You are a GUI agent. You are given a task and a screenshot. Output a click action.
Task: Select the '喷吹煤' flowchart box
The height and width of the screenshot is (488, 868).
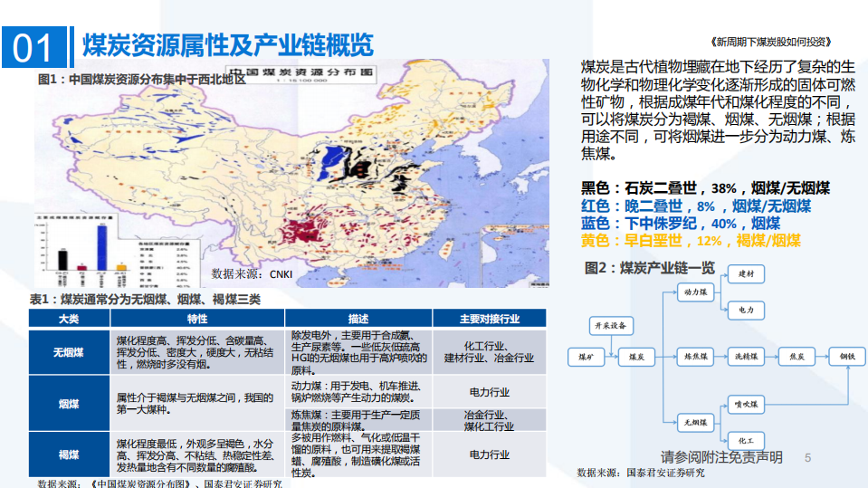(x=746, y=405)
